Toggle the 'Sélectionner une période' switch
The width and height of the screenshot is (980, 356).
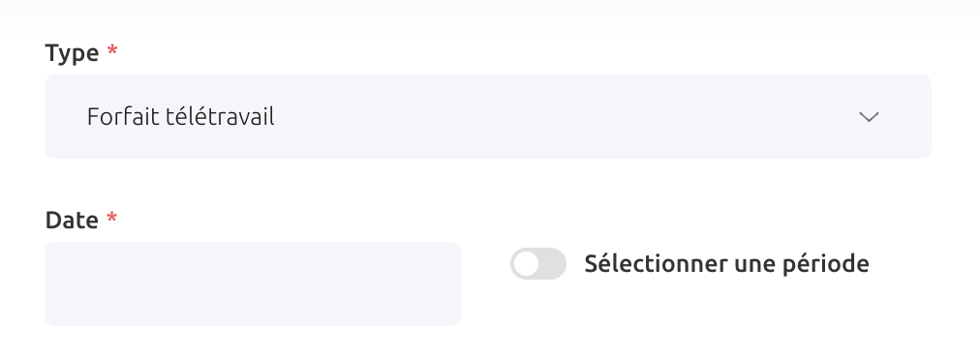click(x=538, y=263)
